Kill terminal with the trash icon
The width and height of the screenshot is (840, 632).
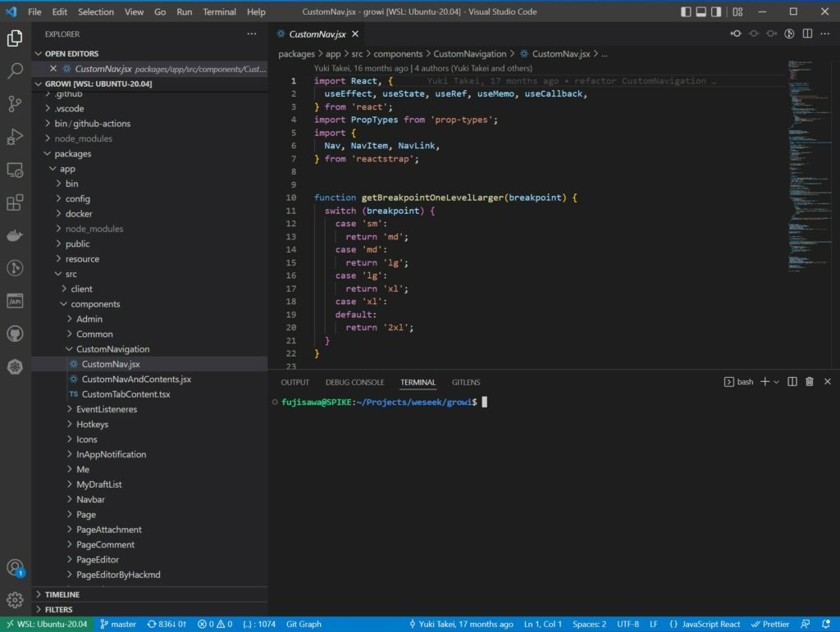[x=810, y=382]
